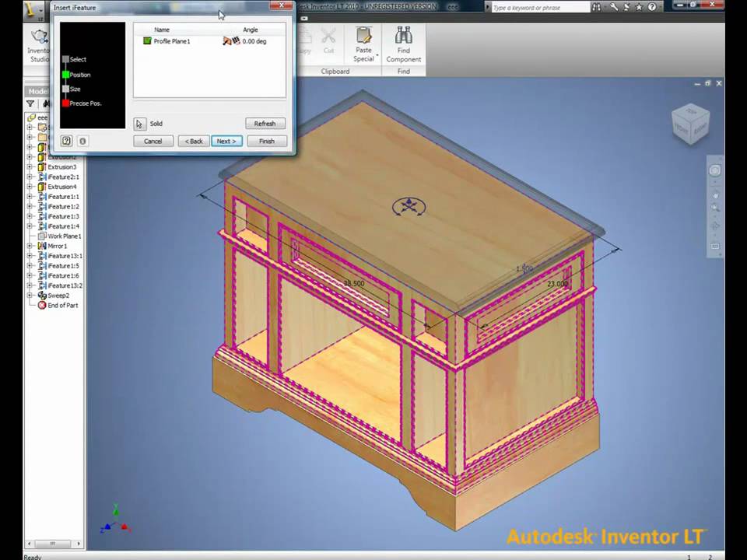Click the steering wheel icon in navigation bar
747x560 pixels.
[x=714, y=170]
